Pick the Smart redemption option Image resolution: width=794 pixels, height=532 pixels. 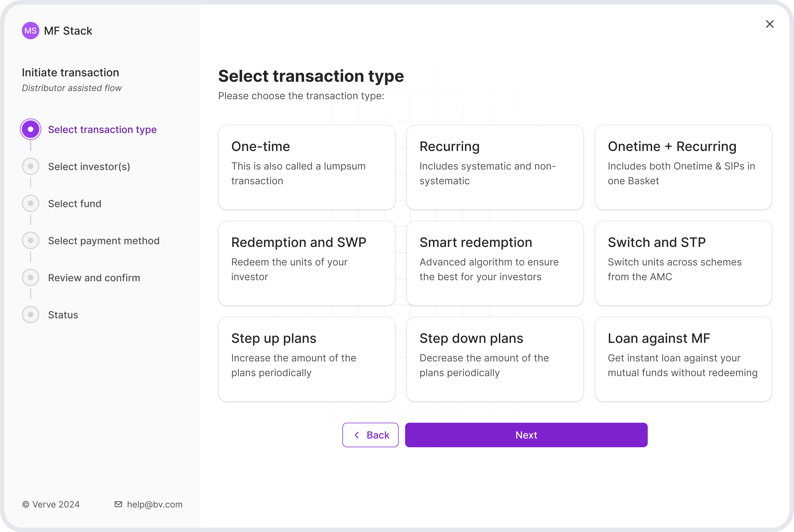click(495, 263)
